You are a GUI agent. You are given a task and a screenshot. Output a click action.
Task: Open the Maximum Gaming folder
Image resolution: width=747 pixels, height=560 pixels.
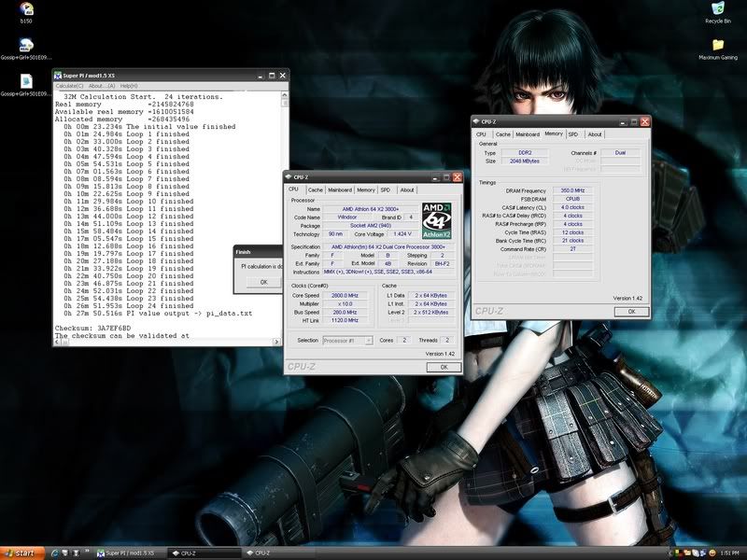coord(718,46)
